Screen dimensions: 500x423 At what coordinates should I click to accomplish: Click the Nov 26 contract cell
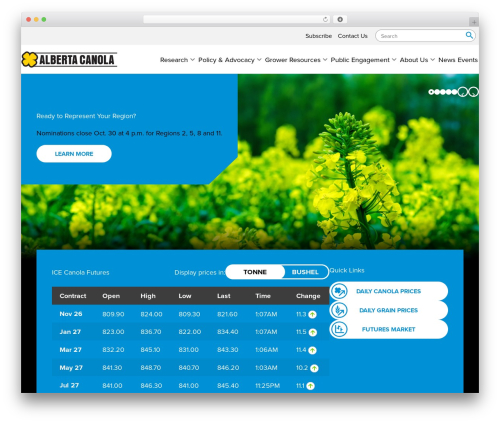tap(71, 314)
